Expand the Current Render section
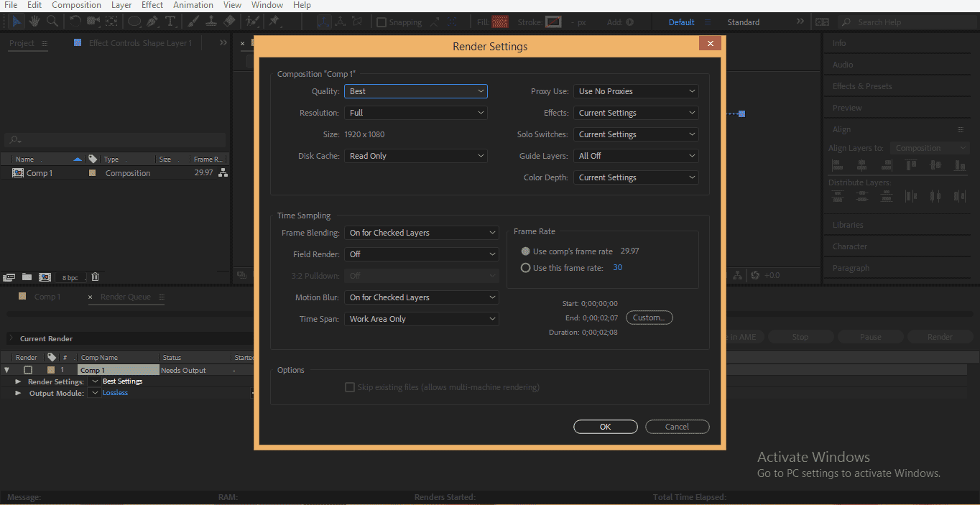The image size is (980, 505). pos(11,338)
